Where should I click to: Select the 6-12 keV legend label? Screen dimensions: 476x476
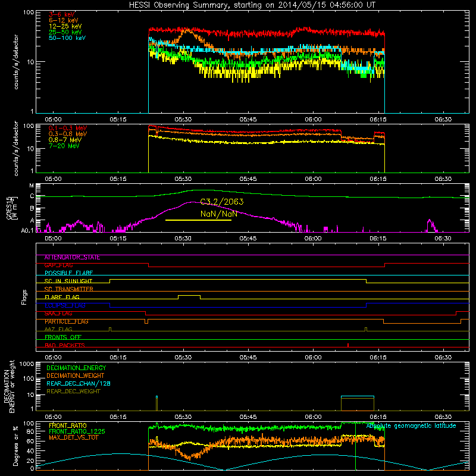(64, 20)
